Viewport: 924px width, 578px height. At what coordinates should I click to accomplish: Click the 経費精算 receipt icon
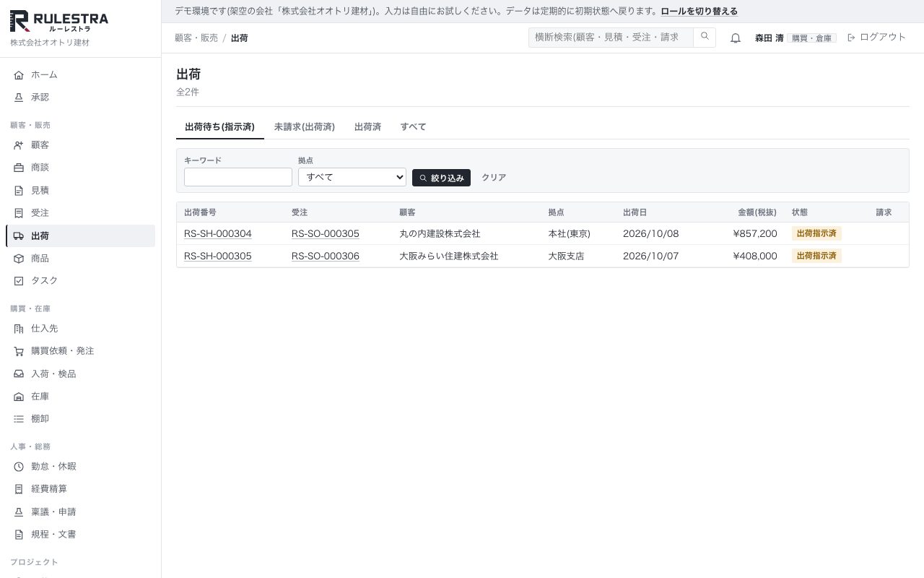click(x=19, y=489)
